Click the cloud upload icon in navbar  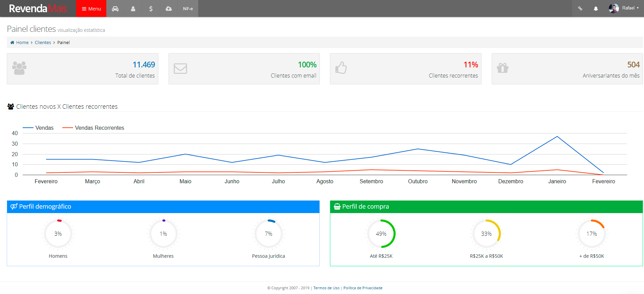pyautogui.click(x=169, y=9)
